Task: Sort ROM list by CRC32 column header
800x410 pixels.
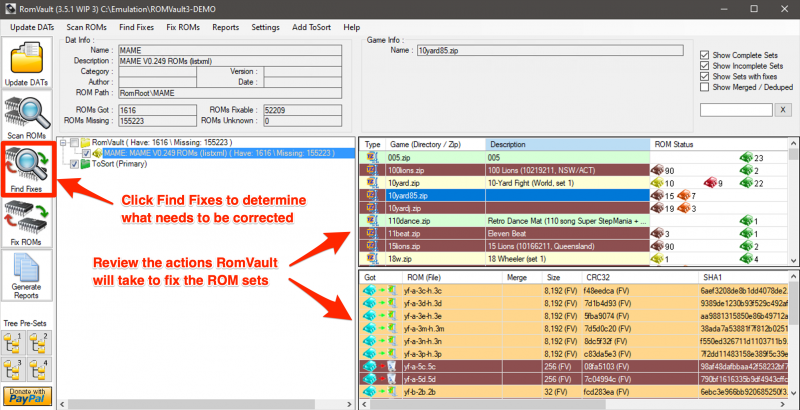Action: click(639, 277)
